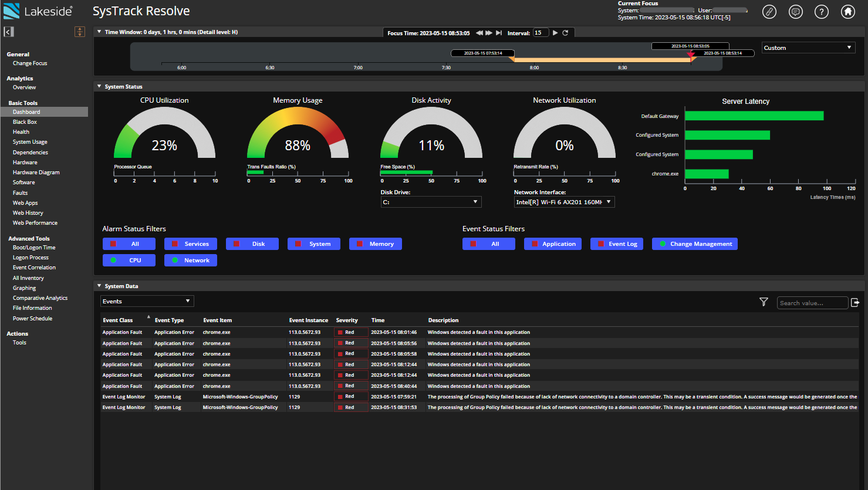Open Power Schedule in the sidebar
This screenshot has height=490, width=868.
click(33, 319)
